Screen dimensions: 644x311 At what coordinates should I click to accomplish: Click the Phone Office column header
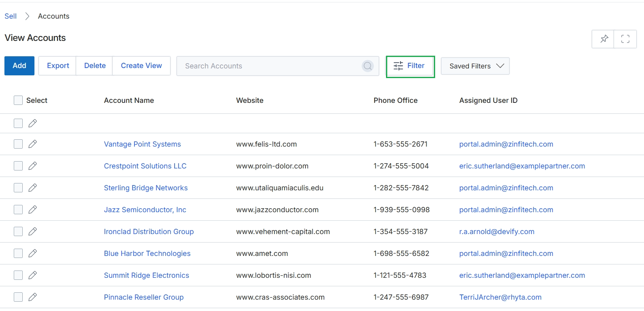395,100
